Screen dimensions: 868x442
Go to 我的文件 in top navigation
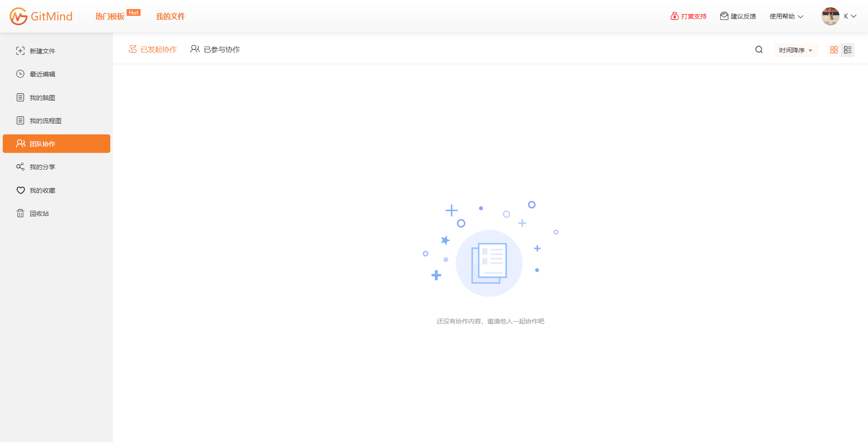(x=170, y=17)
